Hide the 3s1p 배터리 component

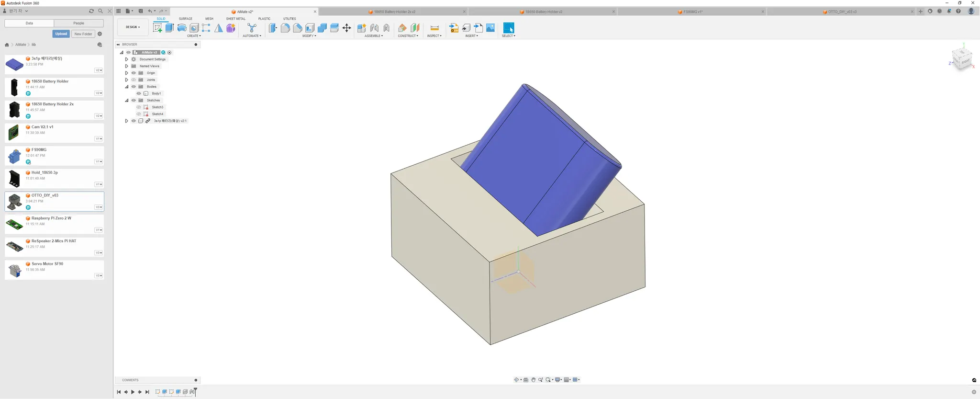[134, 121]
